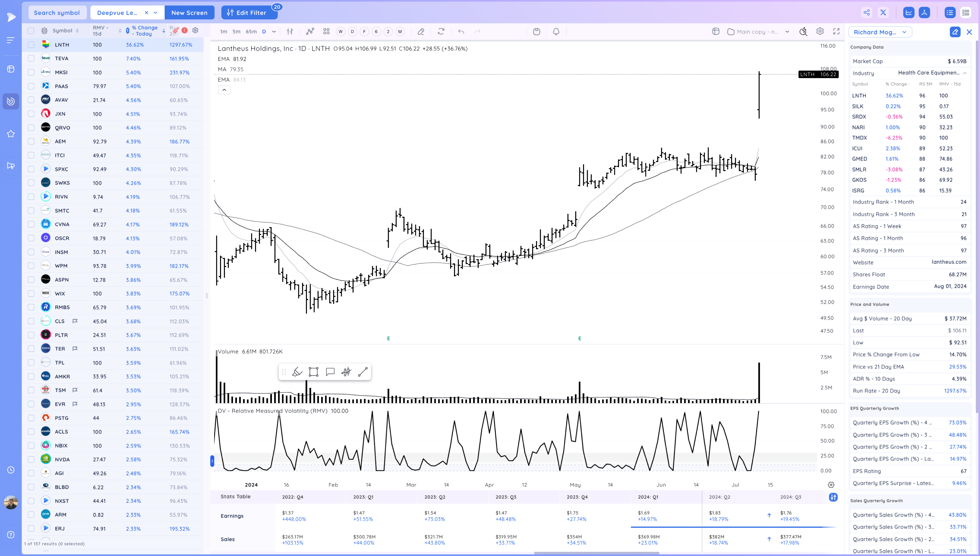
Task: Switch to the 65m timeframe
Action: click(251, 32)
